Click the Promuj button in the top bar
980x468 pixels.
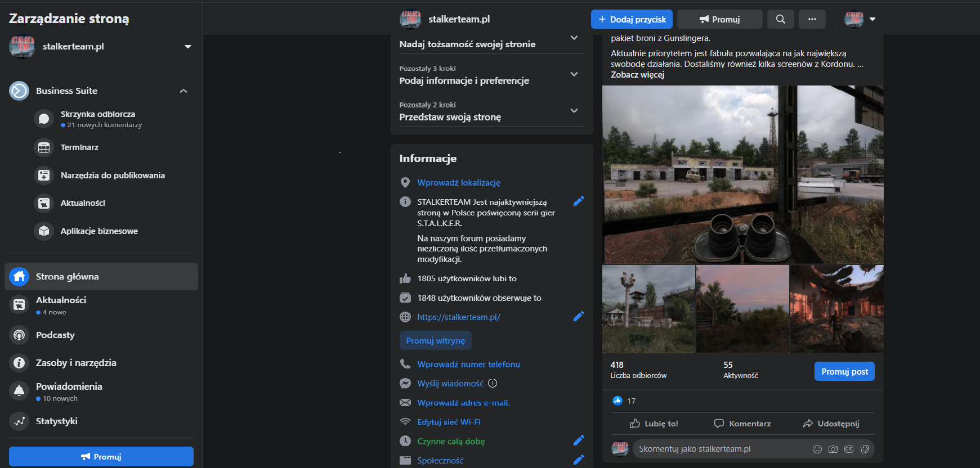[720, 19]
